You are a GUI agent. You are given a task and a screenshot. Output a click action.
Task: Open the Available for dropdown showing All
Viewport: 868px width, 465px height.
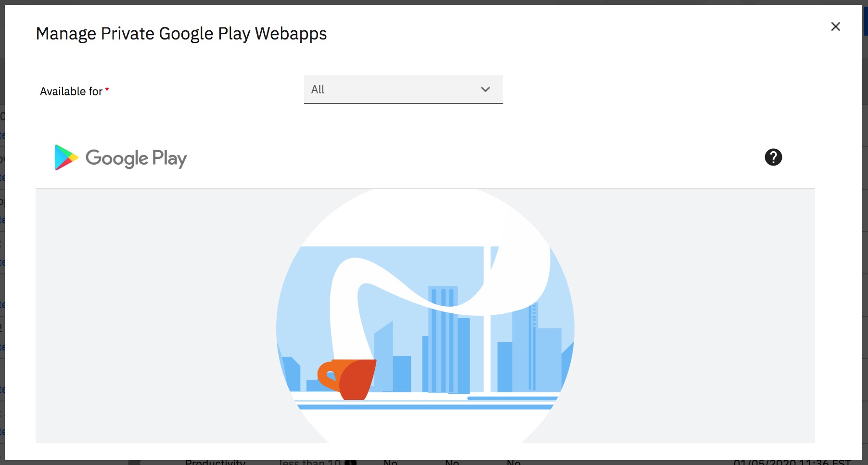pyautogui.click(x=403, y=90)
